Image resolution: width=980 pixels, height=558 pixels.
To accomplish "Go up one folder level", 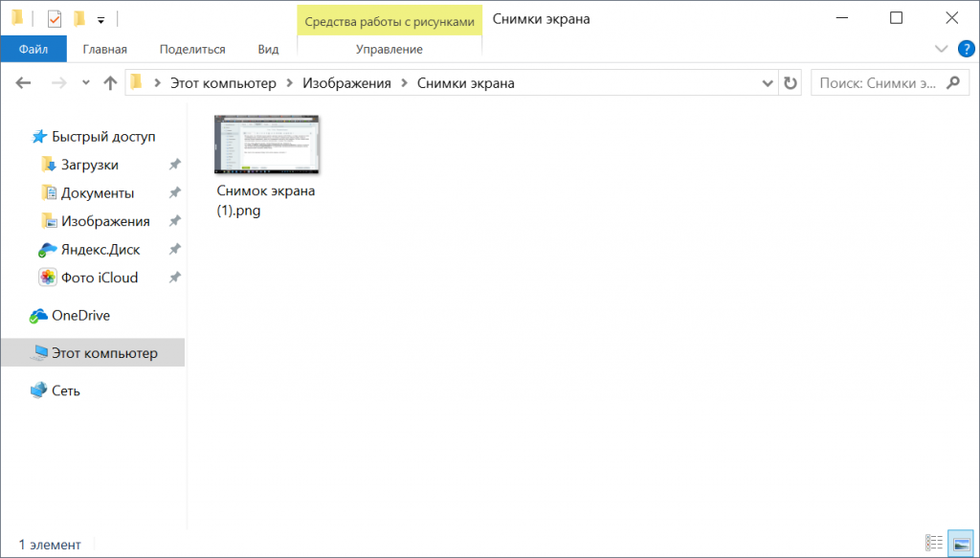I will coord(111,83).
